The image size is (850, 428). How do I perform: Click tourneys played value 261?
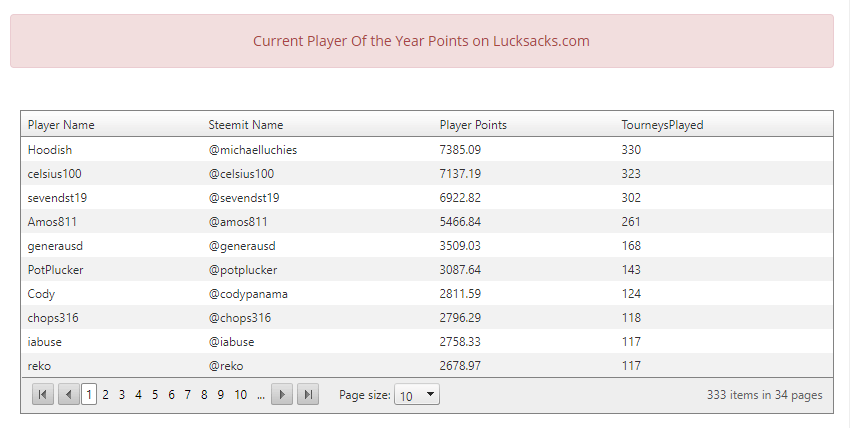pos(631,222)
